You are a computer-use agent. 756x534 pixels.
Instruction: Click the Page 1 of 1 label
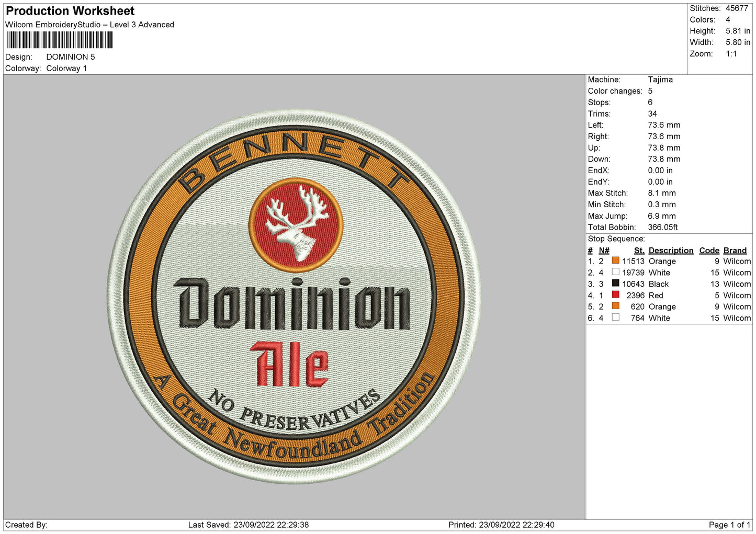[729, 525]
